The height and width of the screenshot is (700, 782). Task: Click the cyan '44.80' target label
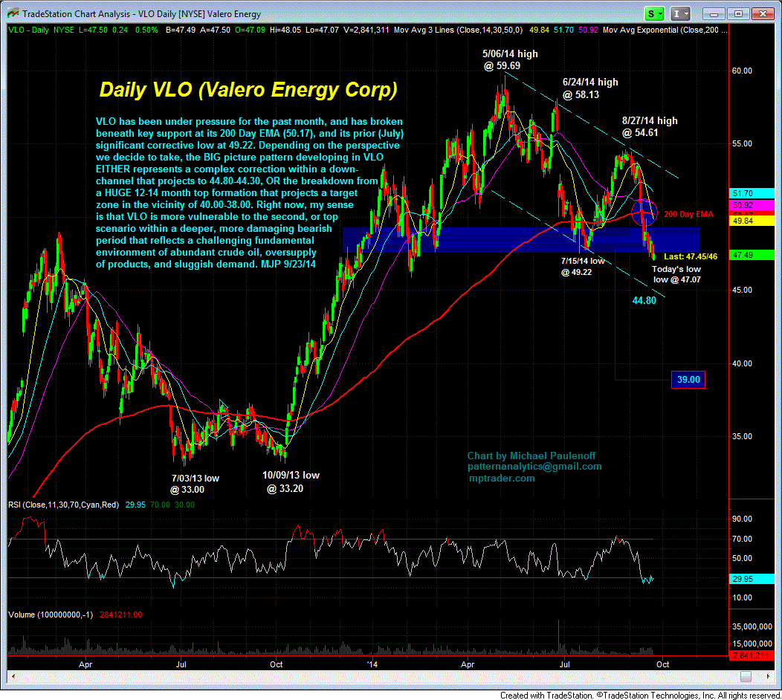(644, 301)
